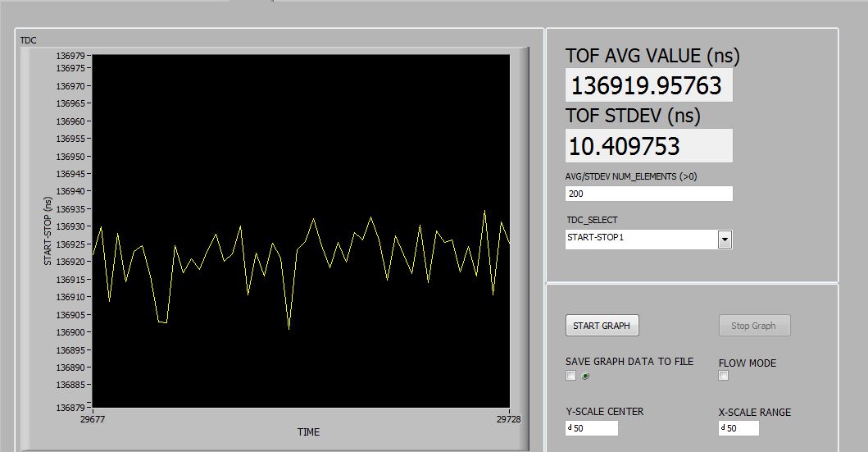The image size is (868, 452).
Task: Click the Y-SCALE CENTER input field
Action: pyautogui.click(x=592, y=428)
